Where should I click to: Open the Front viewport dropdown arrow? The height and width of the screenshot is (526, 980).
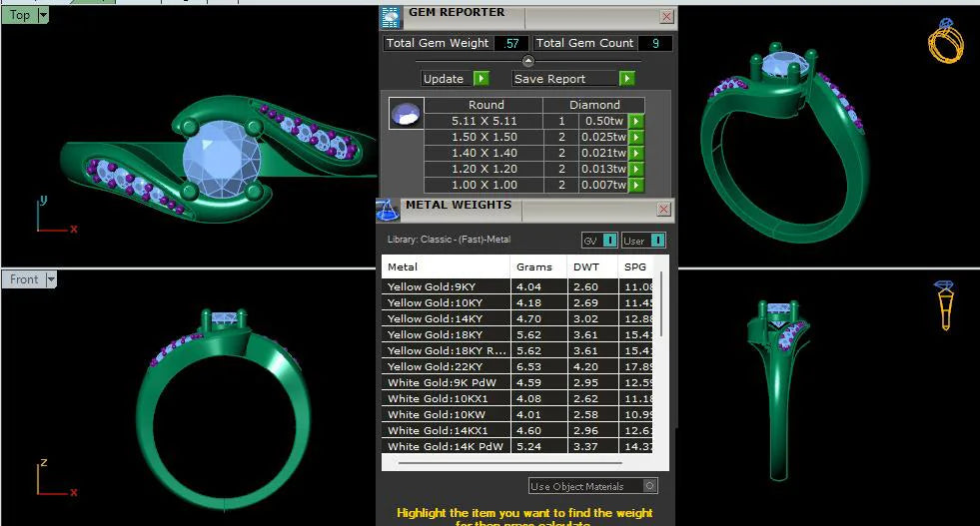[51, 279]
